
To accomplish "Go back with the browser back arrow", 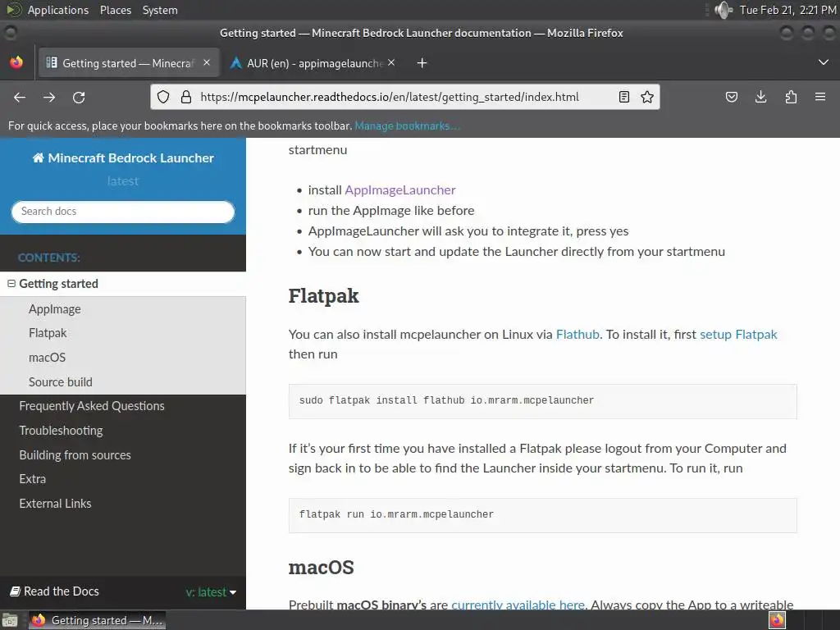I will pos(20,97).
